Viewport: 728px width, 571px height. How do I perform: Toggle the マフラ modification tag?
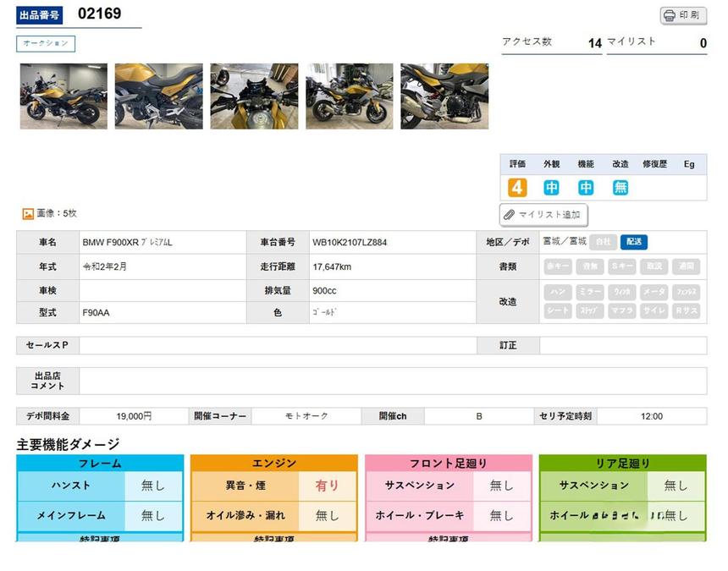coord(622,310)
